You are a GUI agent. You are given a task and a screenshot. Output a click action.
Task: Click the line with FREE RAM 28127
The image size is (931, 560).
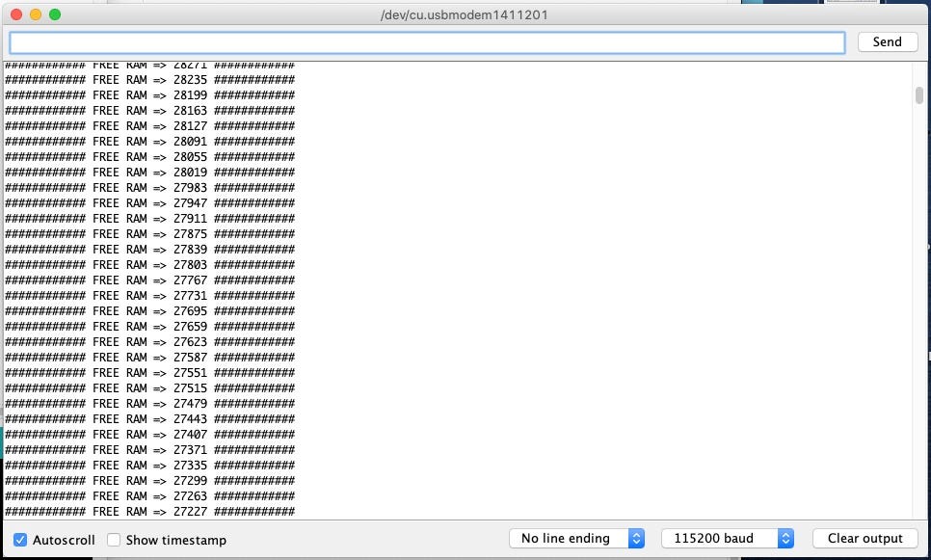pyautogui.click(x=149, y=126)
